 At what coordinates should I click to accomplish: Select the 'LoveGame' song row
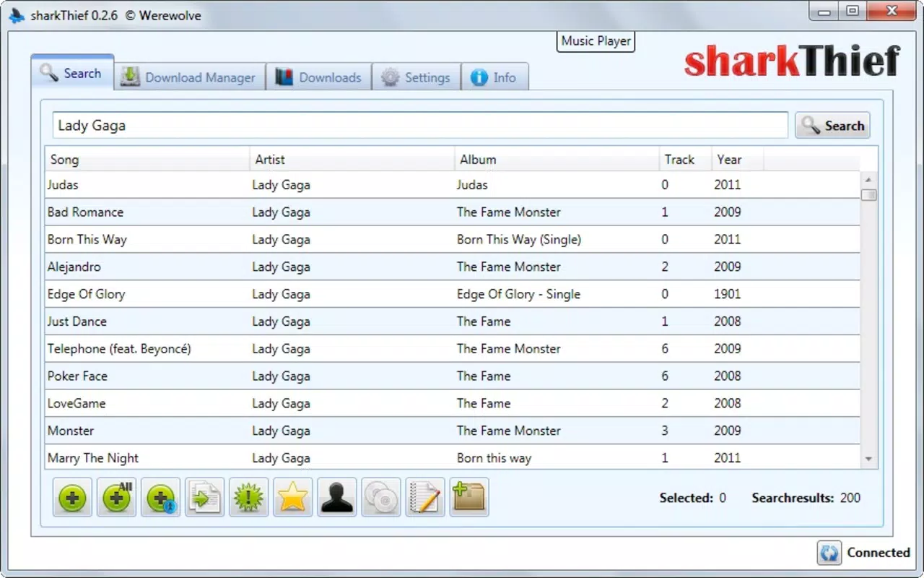pos(453,404)
